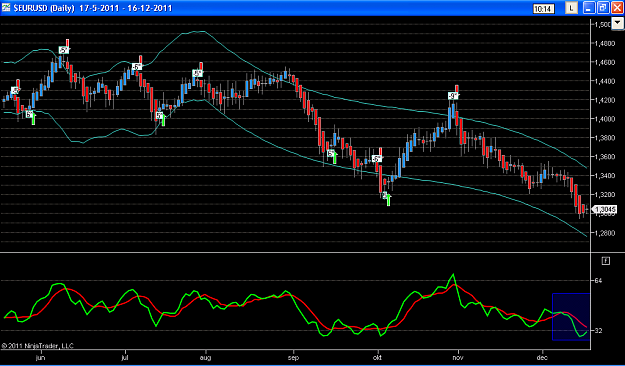
Task: Click the jun label on time axis
Action: click(x=41, y=358)
